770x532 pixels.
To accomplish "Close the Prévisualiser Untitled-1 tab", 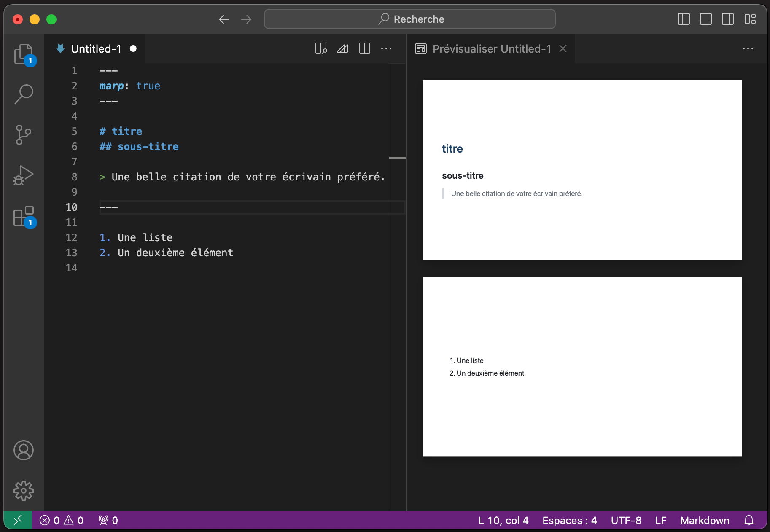I will click(x=563, y=49).
